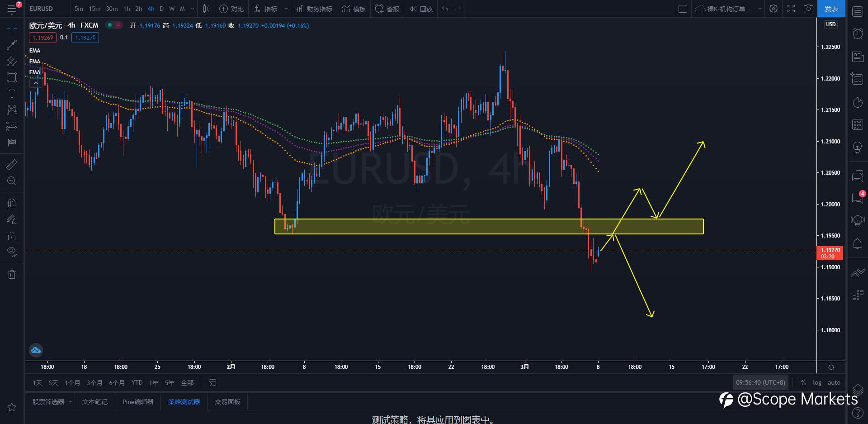Select the geometric shapes tool
The width and height of the screenshot is (868, 424).
12,77
